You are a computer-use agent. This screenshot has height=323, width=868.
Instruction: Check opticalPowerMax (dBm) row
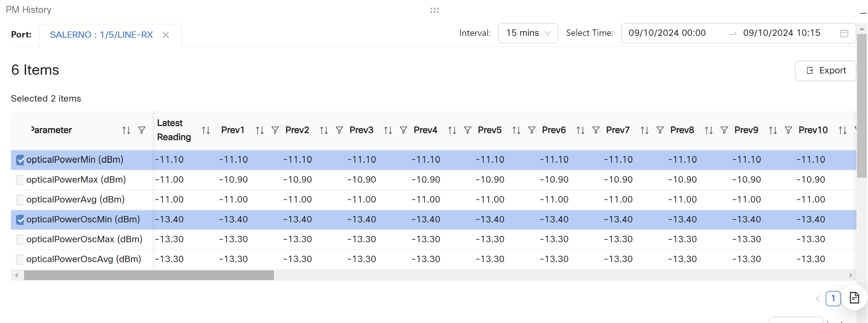tap(20, 180)
